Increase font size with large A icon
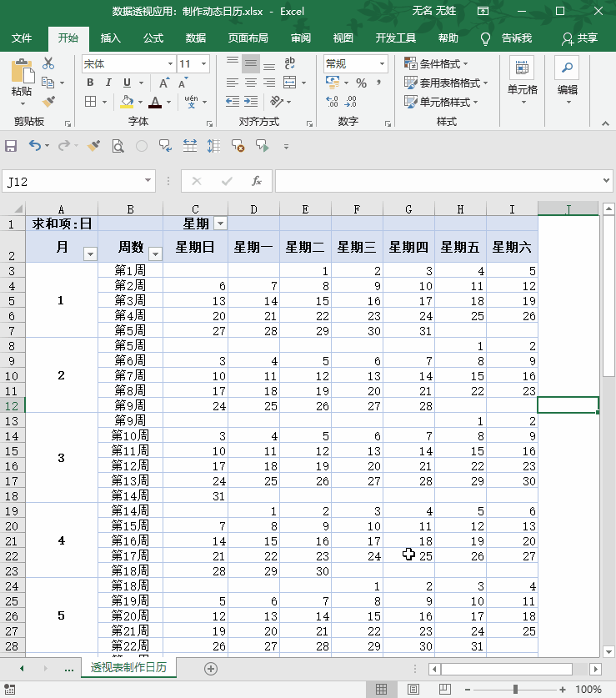The width and height of the screenshot is (616, 698). [x=163, y=83]
